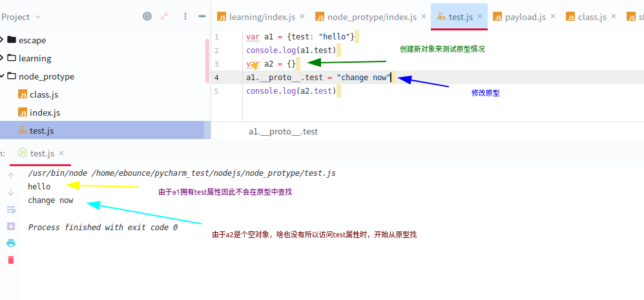This screenshot has height=300, width=644.
Task: Collapse all folders in Project panel
Action: coord(165,17)
